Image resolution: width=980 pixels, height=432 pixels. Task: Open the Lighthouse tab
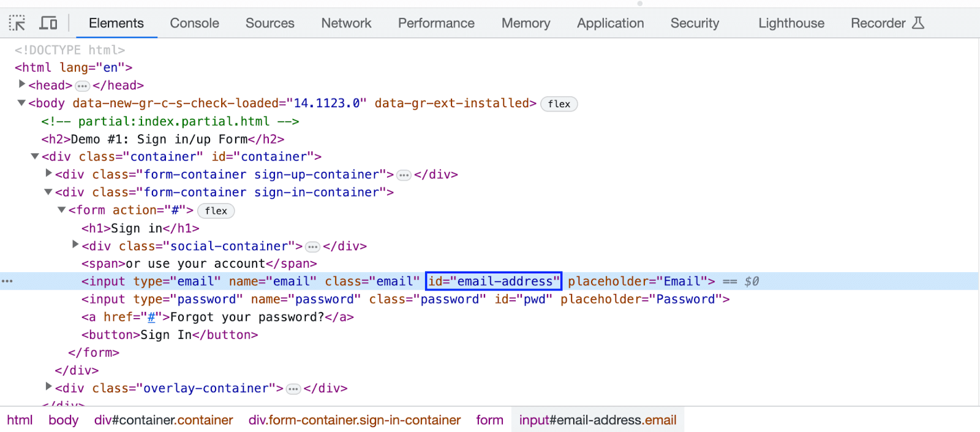click(x=791, y=23)
